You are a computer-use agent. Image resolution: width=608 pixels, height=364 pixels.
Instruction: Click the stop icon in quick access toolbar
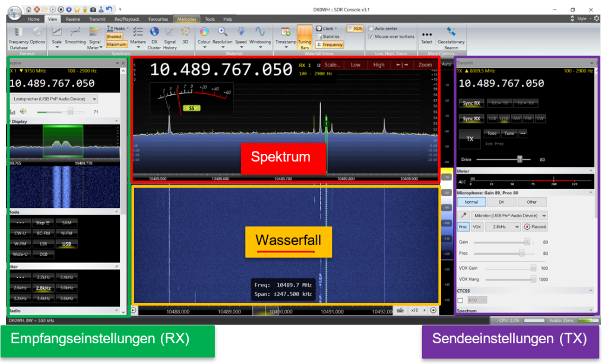point(61,10)
